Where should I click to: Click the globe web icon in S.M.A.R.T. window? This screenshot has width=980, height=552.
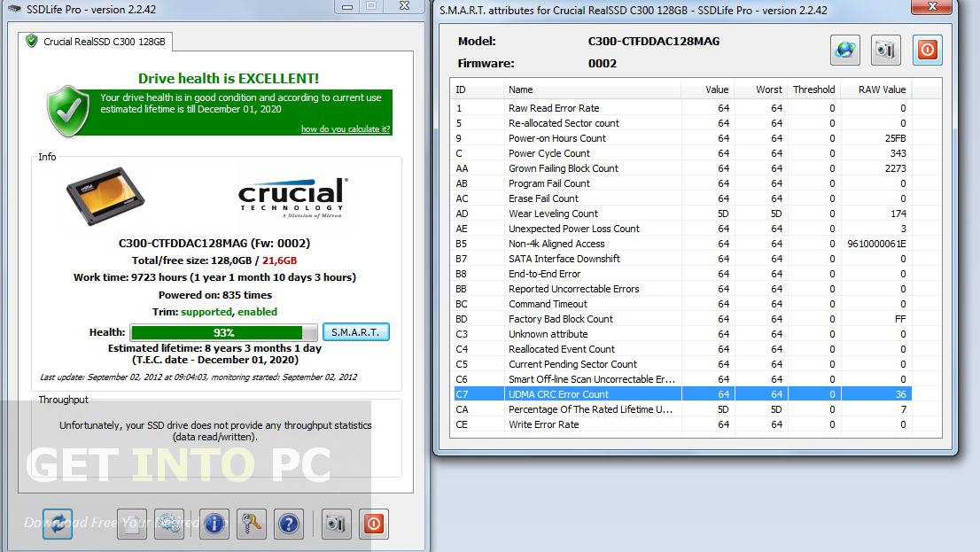click(845, 50)
